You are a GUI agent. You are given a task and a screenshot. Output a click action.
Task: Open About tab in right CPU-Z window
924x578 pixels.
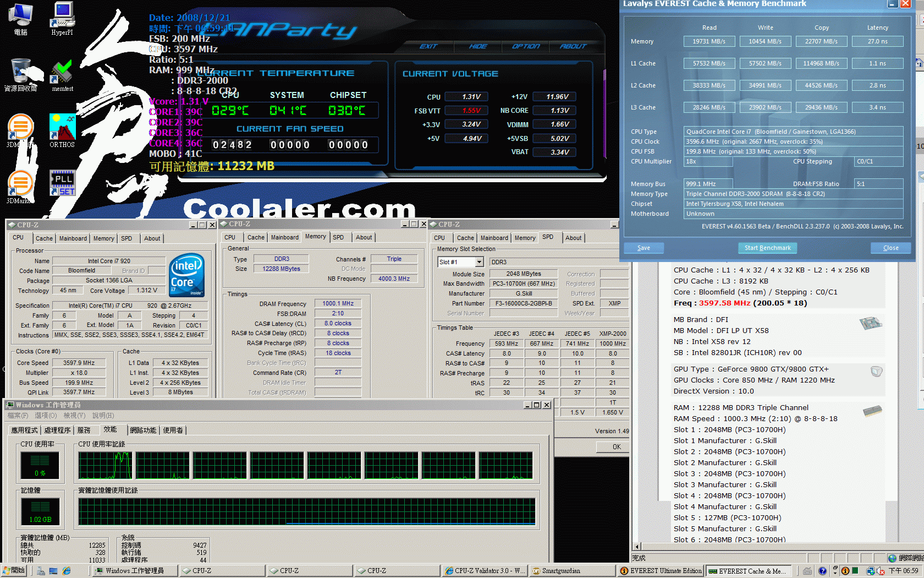pos(573,238)
